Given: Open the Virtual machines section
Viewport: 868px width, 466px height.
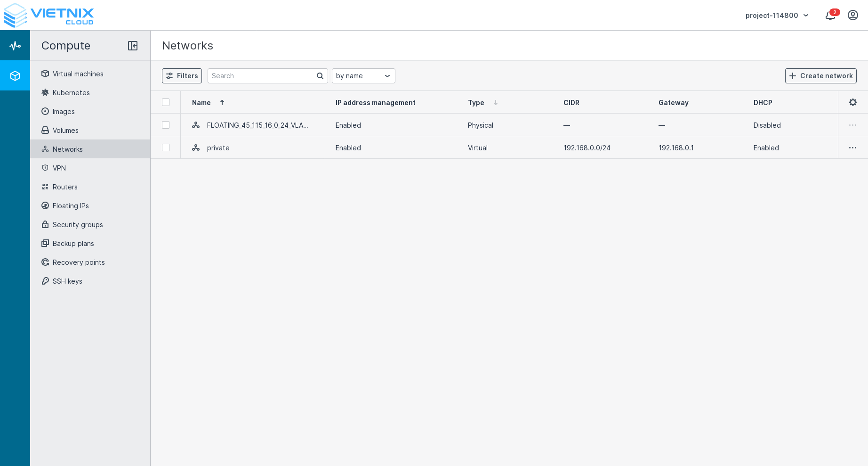Looking at the screenshot, I should 78,74.
